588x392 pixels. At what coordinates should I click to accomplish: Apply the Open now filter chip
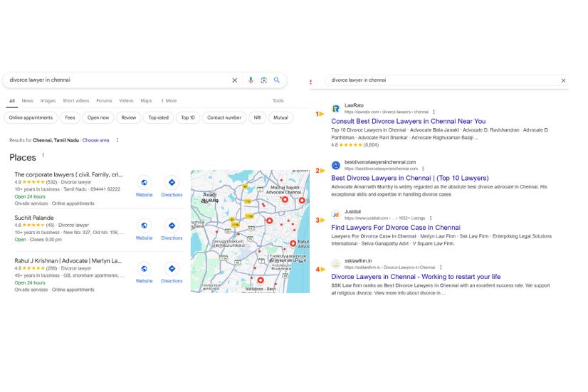[x=98, y=117]
